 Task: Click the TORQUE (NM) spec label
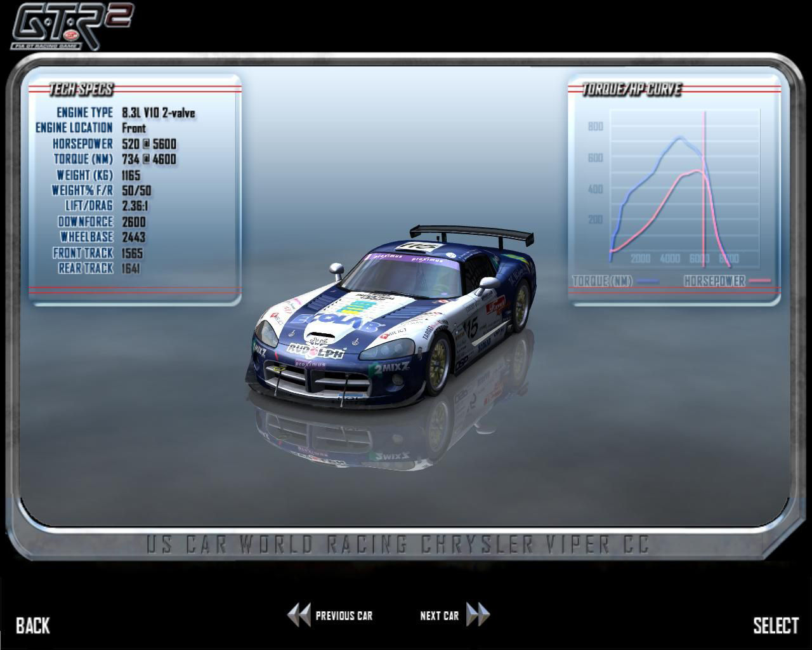(x=83, y=159)
